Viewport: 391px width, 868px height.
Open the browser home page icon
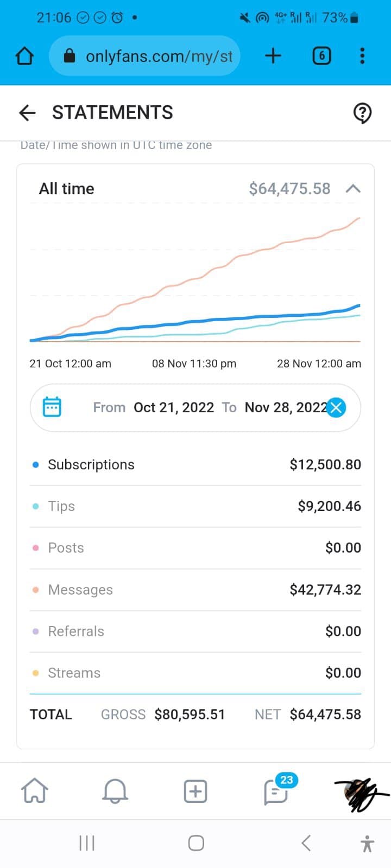pos(24,56)
